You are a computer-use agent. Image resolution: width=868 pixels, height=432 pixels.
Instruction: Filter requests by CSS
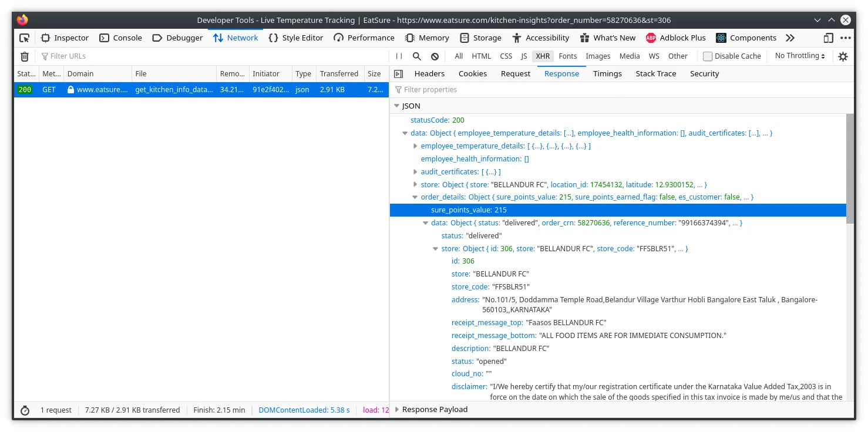point(506,56)
